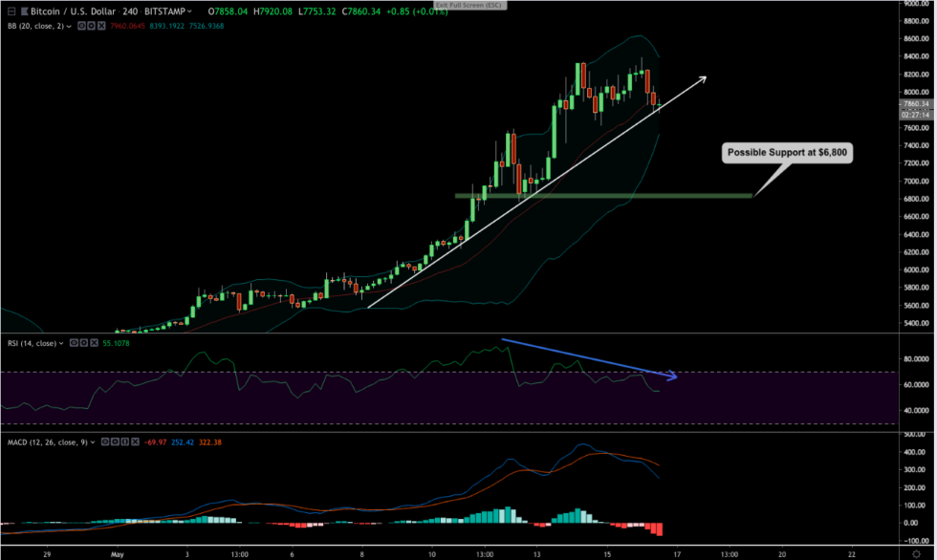Open the MACD settings gear

coord(115,442)
